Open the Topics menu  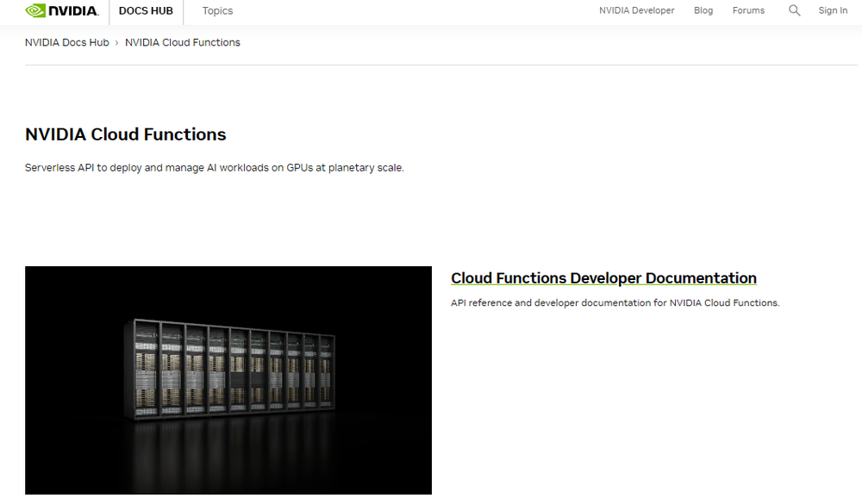[x=217, y=11]
